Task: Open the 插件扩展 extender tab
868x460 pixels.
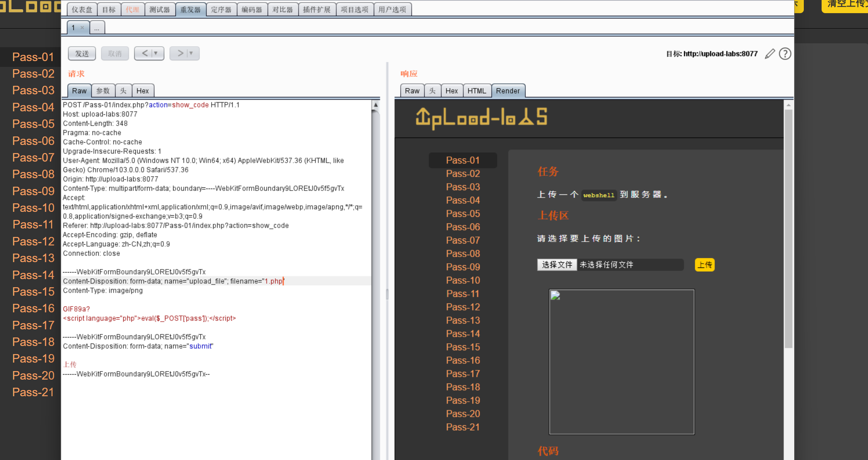Action: point(317,9)
